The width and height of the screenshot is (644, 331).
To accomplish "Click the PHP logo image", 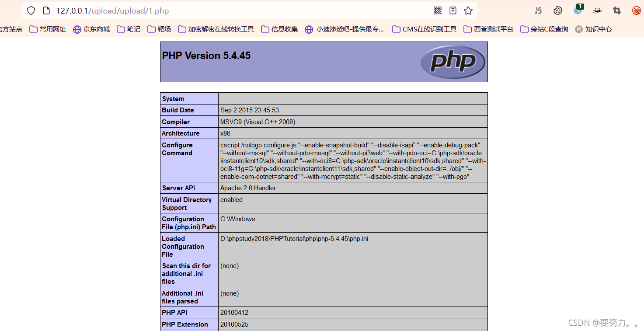I will pyautogui.click(x=453, y=62).
